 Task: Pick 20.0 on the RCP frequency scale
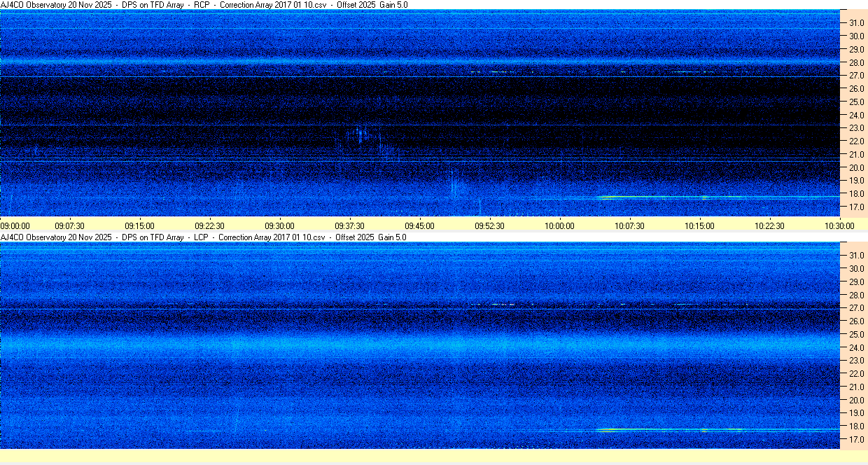click(856, 168)
